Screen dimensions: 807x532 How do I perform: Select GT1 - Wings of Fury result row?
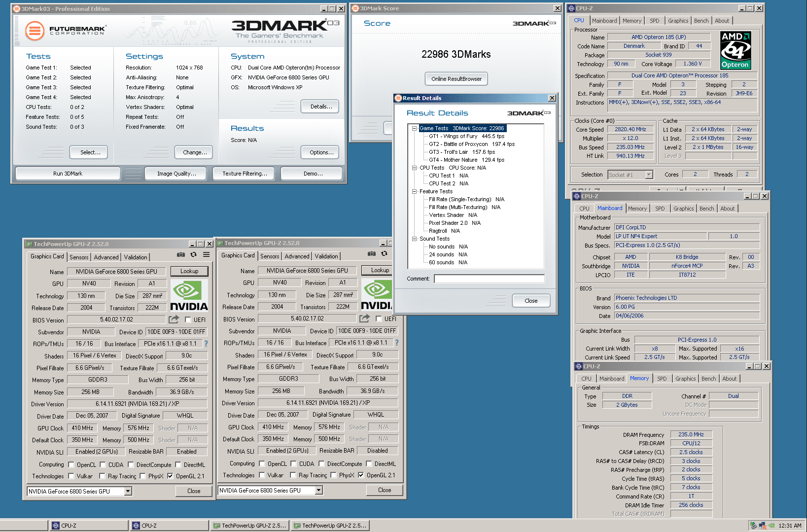point(466,136)
